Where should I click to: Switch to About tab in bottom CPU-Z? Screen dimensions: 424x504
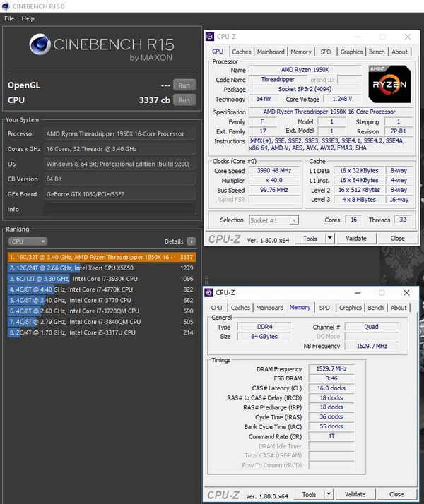399,308
